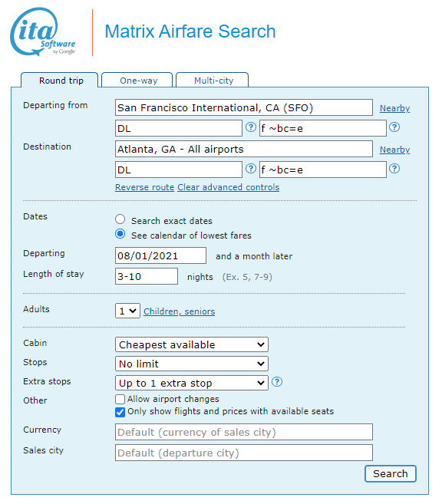This screenshot has width=442, height=504.
Task: Select Search exact dates option
Action: point(120,219)
